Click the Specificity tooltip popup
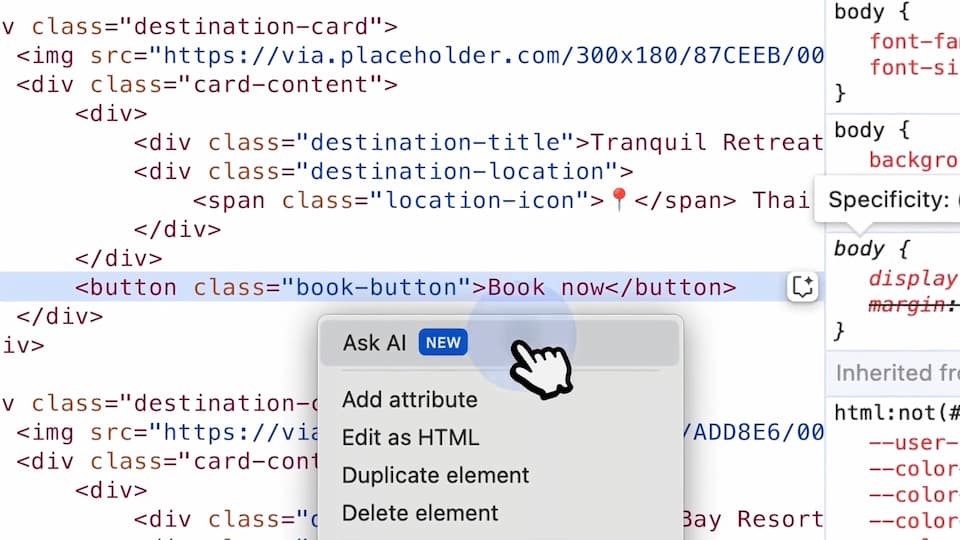 point(886,200)
